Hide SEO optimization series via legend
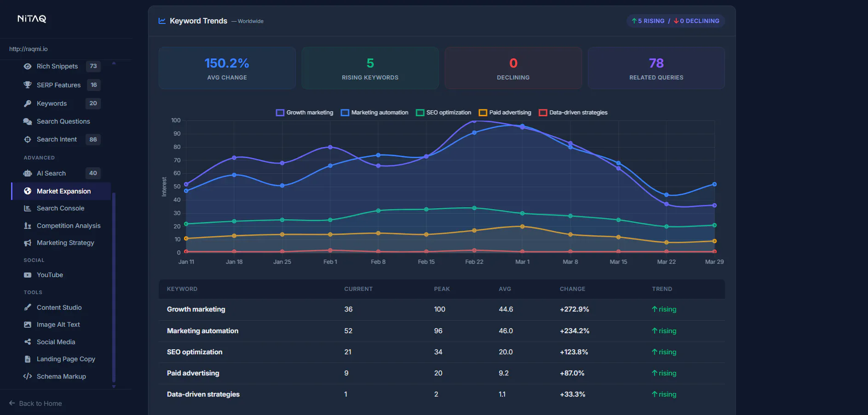 tap(443, 113)
